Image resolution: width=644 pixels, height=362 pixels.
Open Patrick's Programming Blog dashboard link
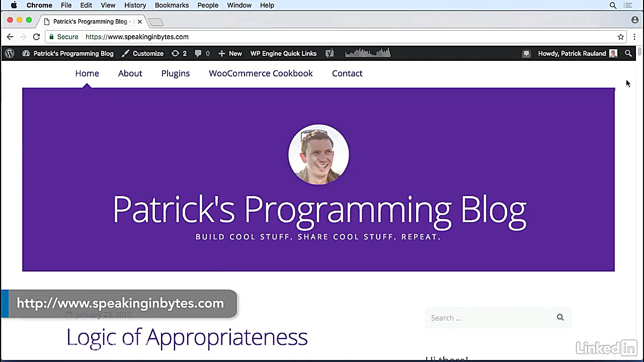point(68,53)
